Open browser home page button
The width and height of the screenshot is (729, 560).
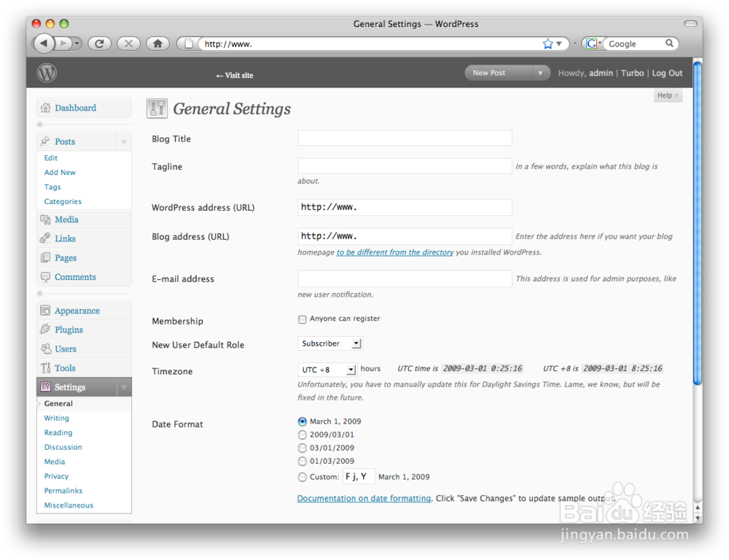click(x=157, y=44)
